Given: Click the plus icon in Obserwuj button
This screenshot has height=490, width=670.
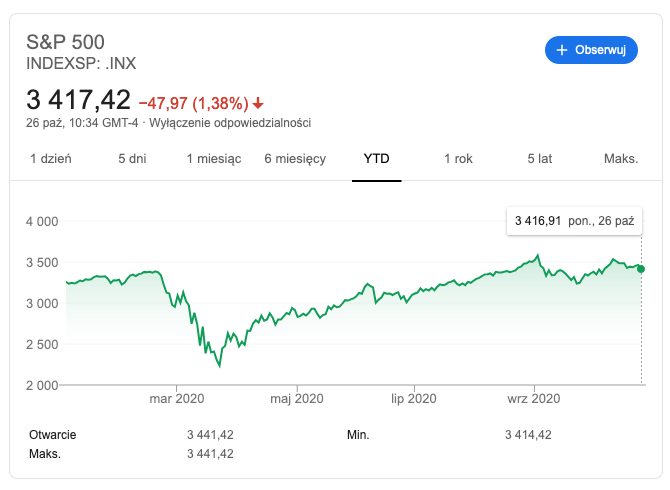Looking at the screenshot, I should pos(561,50).
